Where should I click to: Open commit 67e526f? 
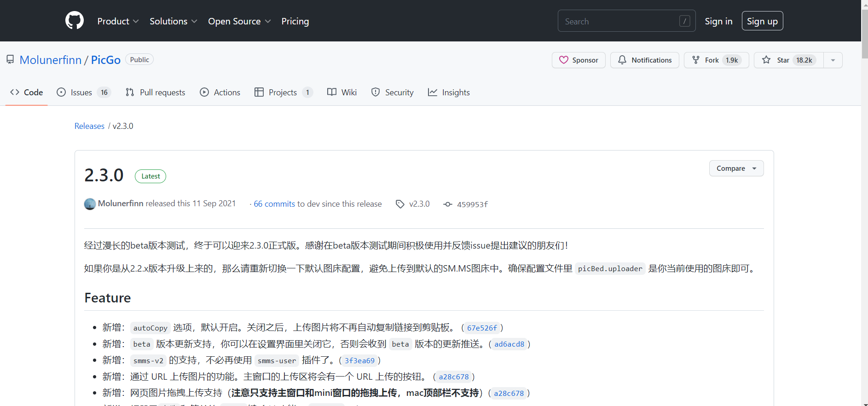(482, 328)
